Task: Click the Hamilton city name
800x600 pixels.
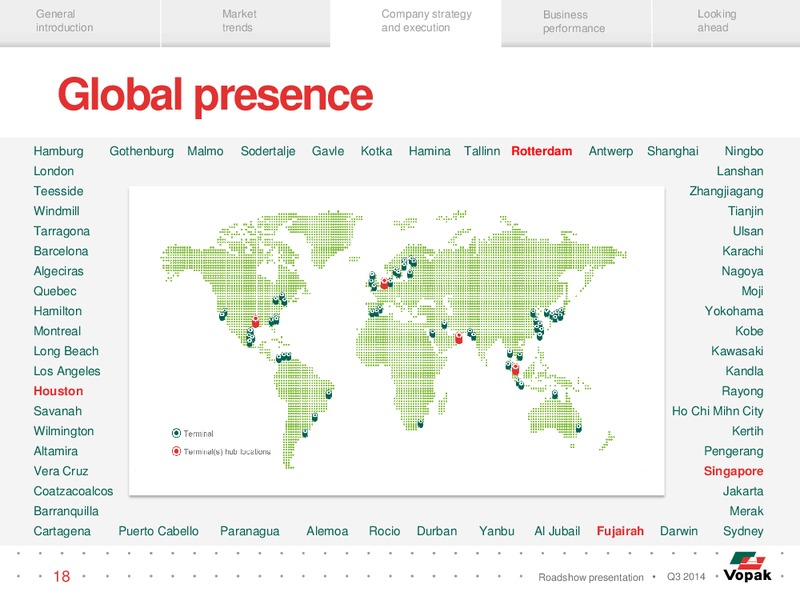Action: coord(57,311)
